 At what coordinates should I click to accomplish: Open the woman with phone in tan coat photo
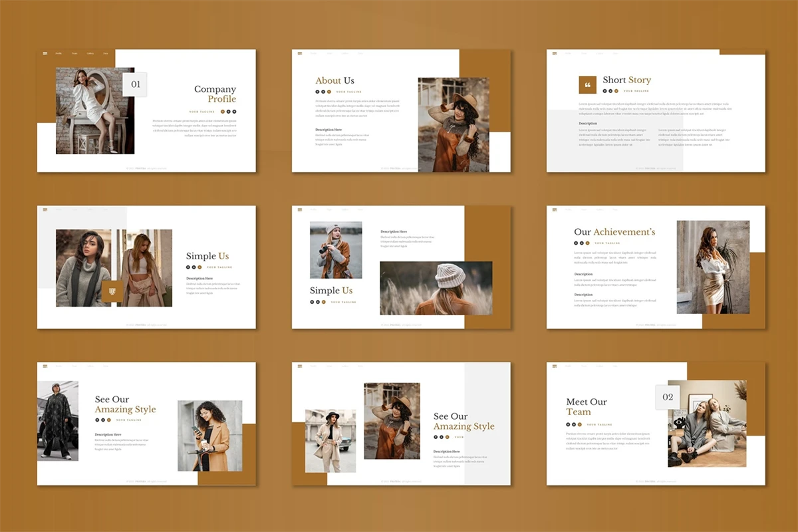[209, 436]
